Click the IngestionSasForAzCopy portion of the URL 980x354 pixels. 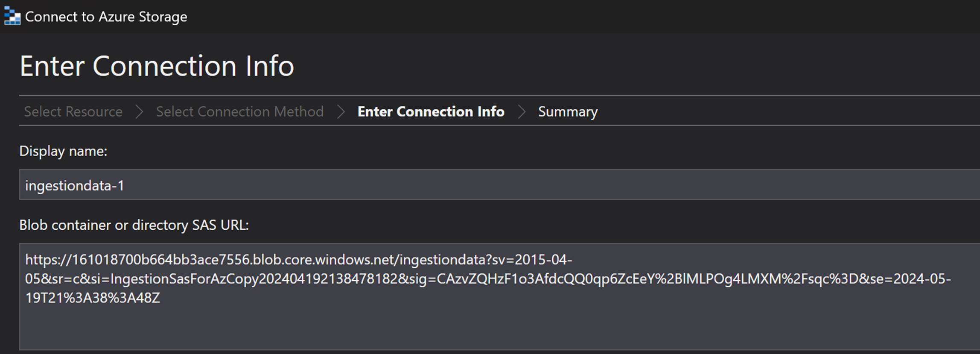[184, 279]
